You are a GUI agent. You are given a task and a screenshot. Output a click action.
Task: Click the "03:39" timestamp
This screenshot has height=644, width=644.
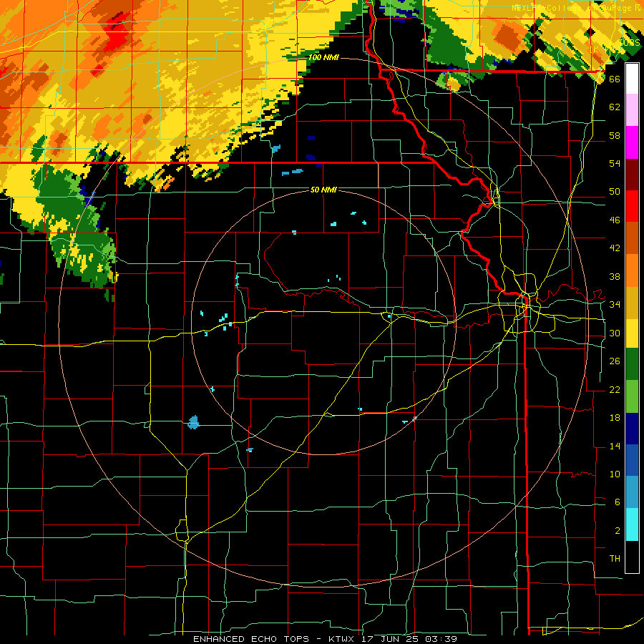pyautogui.click(x=441, y=639)
